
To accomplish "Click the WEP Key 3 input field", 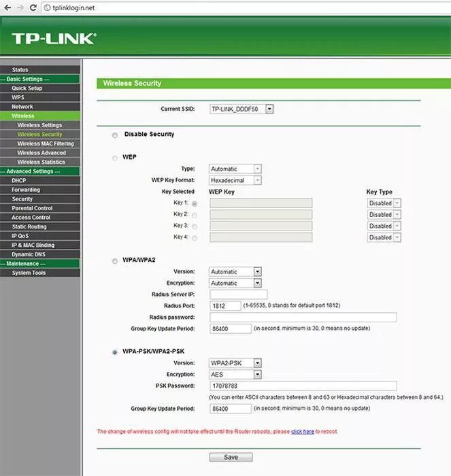I will tap(261, 226).
